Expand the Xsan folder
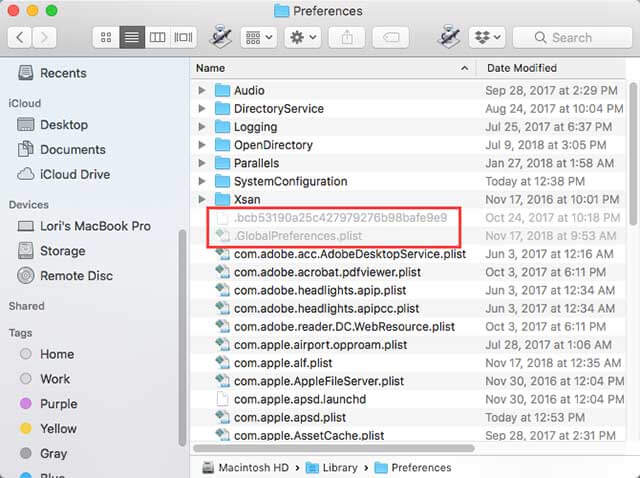This screenshot has width=640, height=478. click(x=202, y=199)
